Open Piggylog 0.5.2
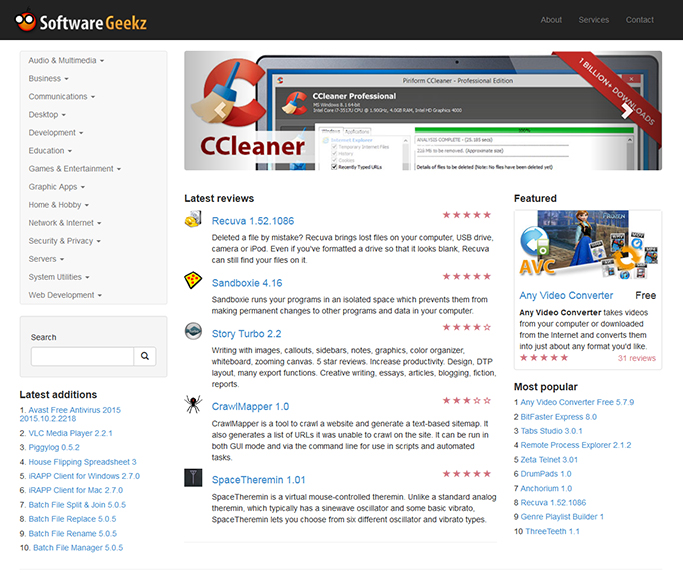683x573 pixels. tap(54, 448)
